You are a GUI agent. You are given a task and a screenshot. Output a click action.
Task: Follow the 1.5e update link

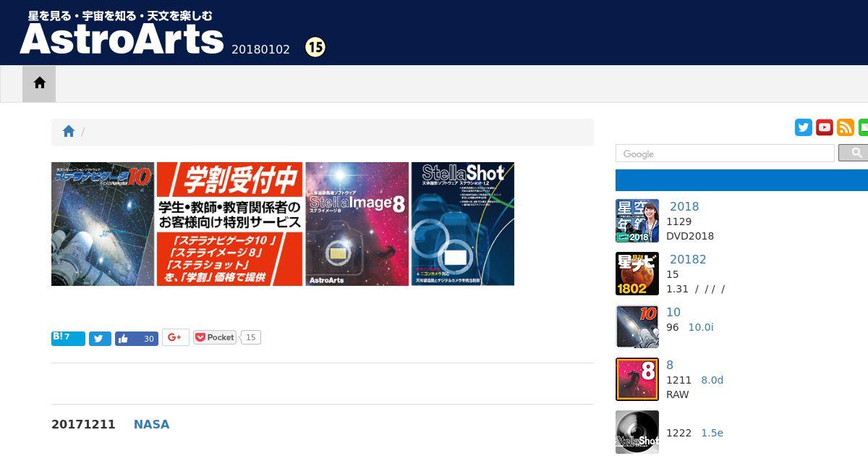pos(712,433)
